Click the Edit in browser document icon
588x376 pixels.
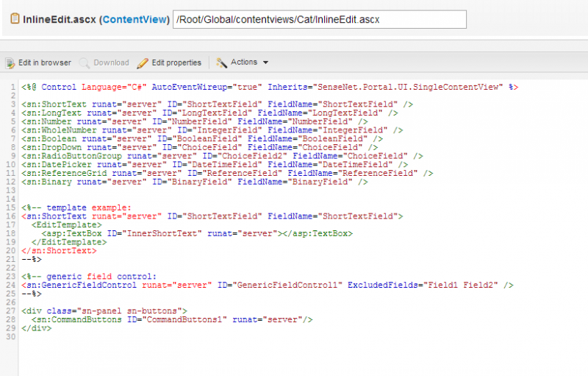point(10,63)
